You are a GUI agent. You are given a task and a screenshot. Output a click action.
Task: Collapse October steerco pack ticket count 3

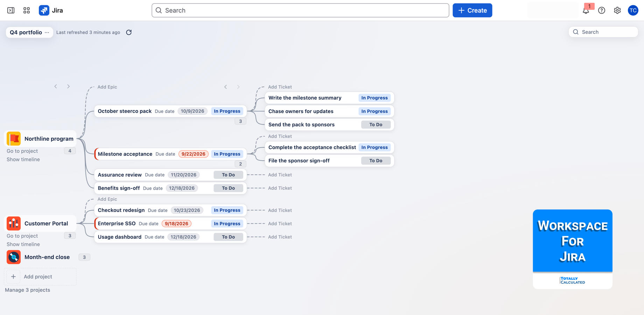pyautogui.click(x=240, y=121)
